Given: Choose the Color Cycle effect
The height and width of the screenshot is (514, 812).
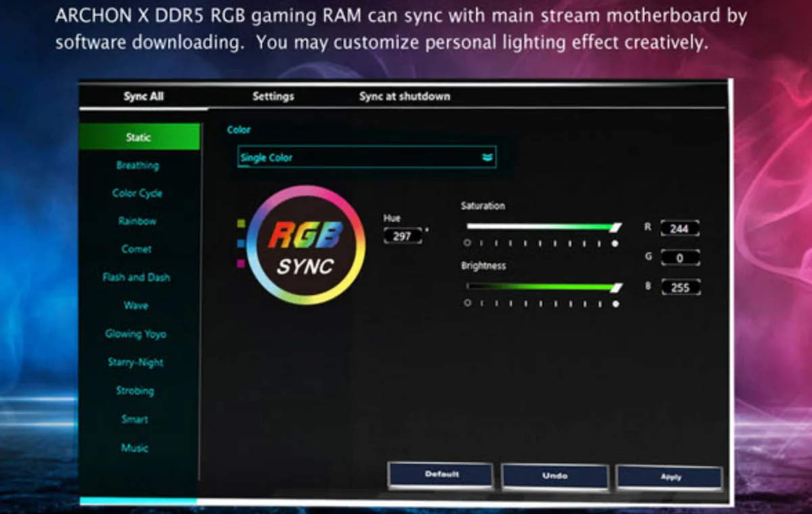Looking at the screenshot, I should click(x=137, y=193).
